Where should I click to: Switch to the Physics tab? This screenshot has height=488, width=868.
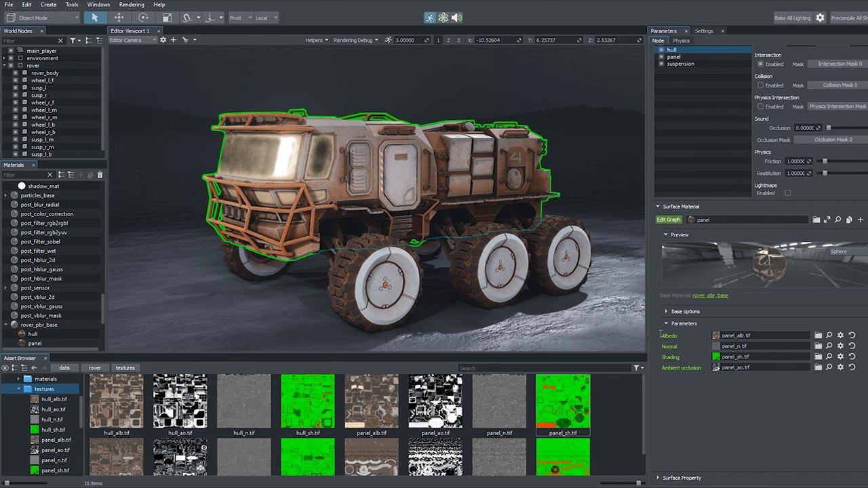[681, 41]
